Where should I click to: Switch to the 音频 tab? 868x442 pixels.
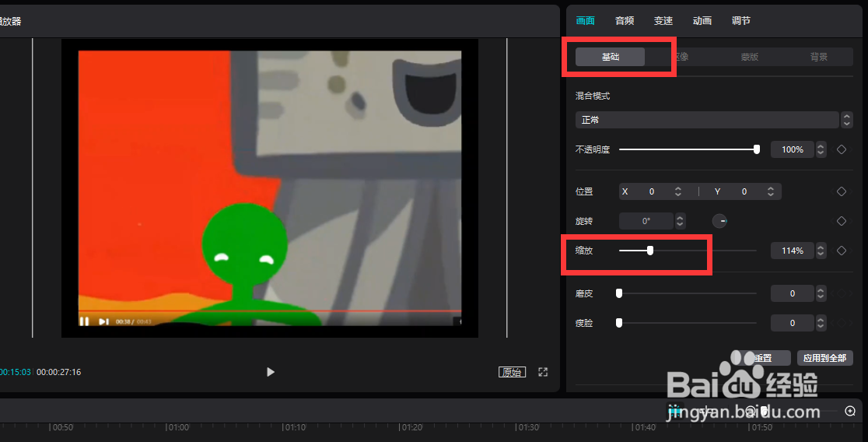(x=625, y=21)
